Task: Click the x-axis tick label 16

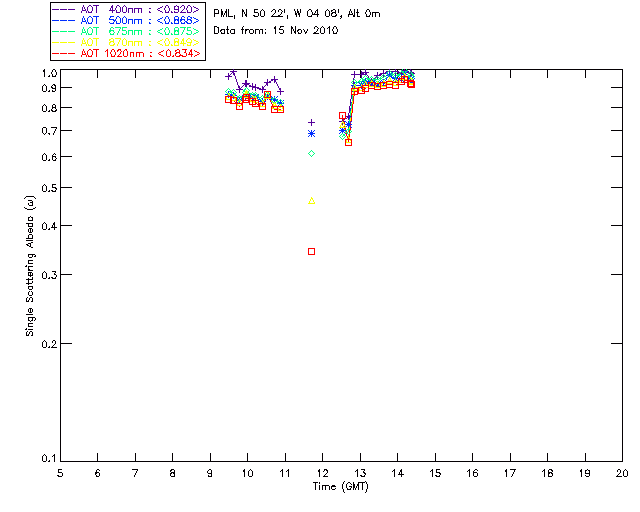Action: 472,473
